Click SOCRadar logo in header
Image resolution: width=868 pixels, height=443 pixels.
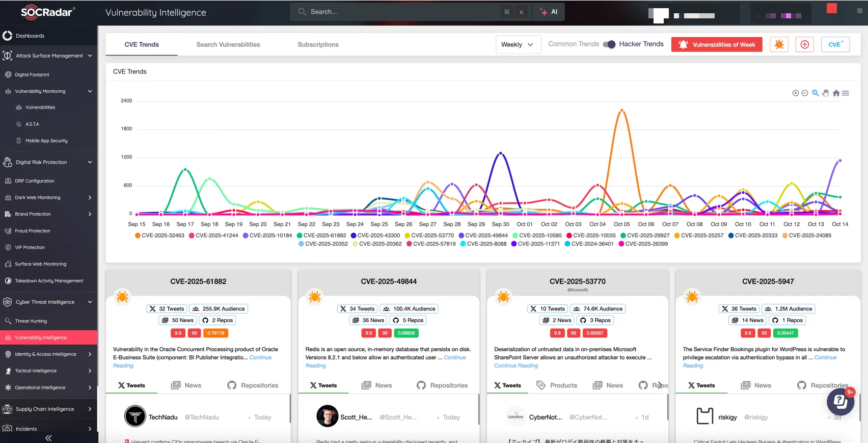pos(48,12)
